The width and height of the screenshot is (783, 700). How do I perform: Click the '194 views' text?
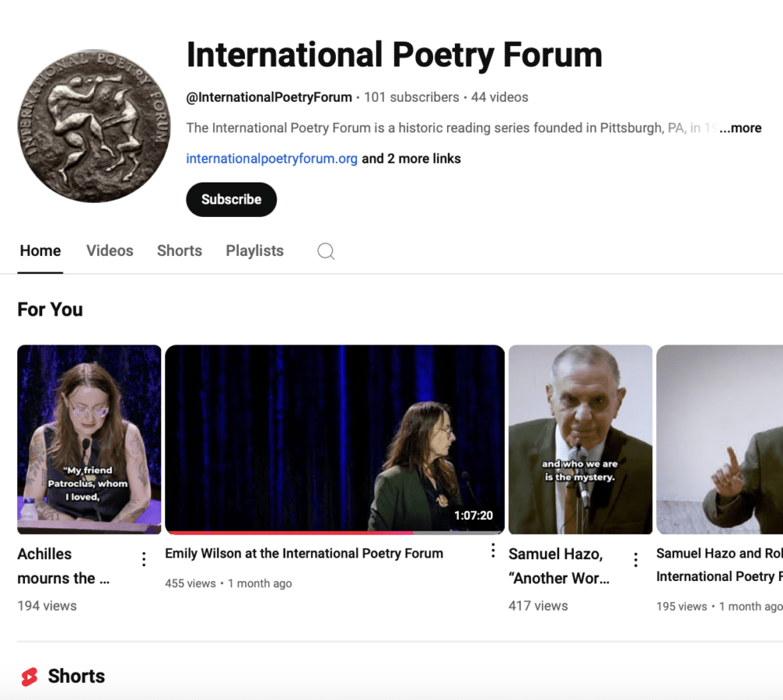tap(47, 605)
